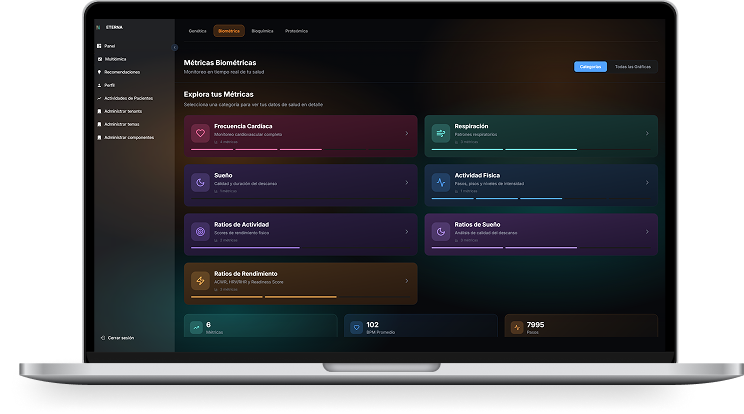This screenshot has height=414, width=744.
Task: Open Ratios de Rendimiento via its chevron
Action: tap(406, 280)
